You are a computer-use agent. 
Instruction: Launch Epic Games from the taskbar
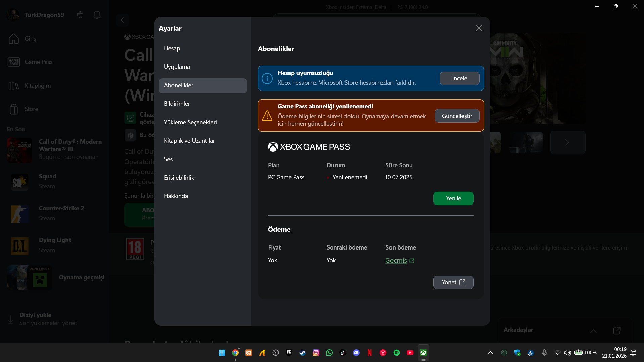click(x=289, y=353)
